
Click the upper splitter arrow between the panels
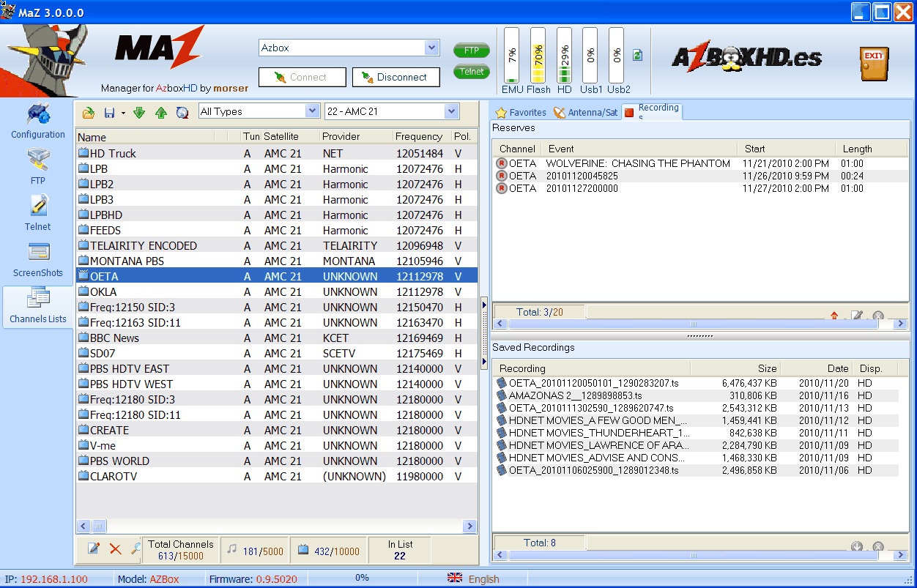point(483,304)
